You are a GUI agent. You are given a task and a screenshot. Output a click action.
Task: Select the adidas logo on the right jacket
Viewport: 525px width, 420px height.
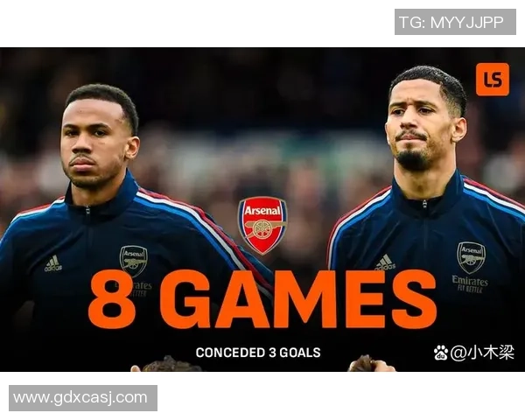[385, 262]
